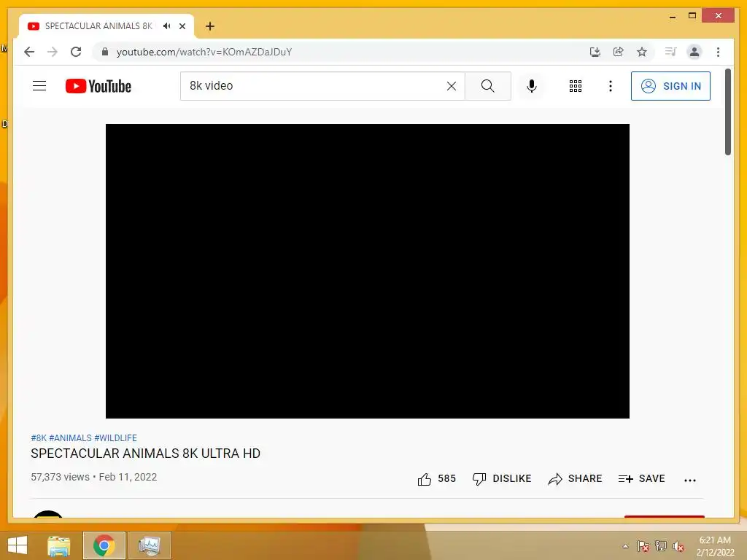747x560 pixels.
Task: Open the media control icon in Chrome toolbar
Action: [671, 52]
